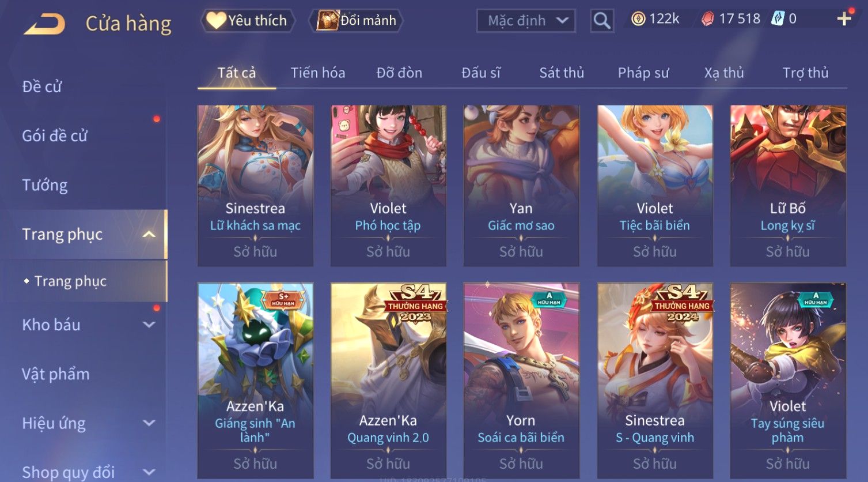This screenshot has width=868, height=482.
Task: Open Lữ Bố Long kỵ sĩ skin card
Action: 788,186
